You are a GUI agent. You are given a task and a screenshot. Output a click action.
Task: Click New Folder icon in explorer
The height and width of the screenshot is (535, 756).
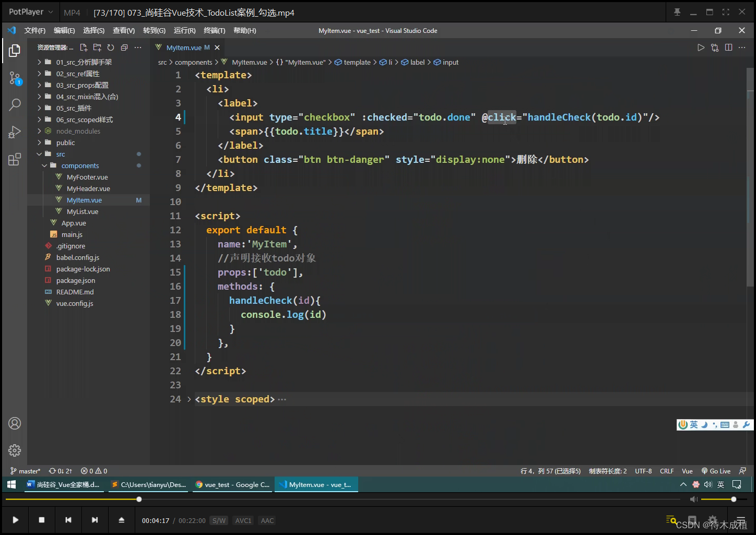tap(97, 47)
